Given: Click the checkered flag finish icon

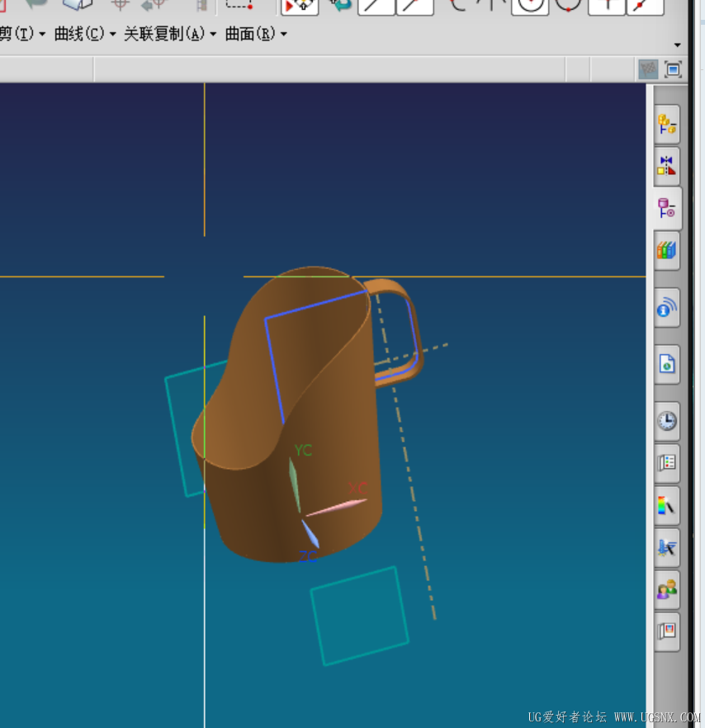Looking at the screenshot, I should click(x=648, y=69).
